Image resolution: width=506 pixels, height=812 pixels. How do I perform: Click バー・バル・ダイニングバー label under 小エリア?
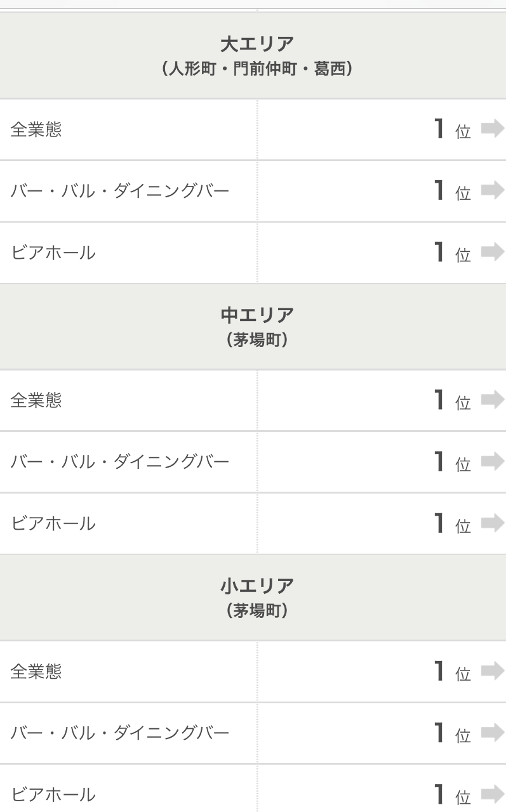(120, 733)
